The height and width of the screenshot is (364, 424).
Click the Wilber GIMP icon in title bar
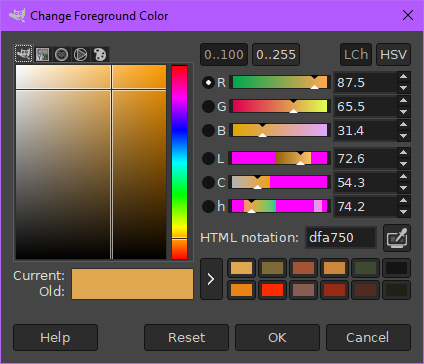(x=17, y=15)
